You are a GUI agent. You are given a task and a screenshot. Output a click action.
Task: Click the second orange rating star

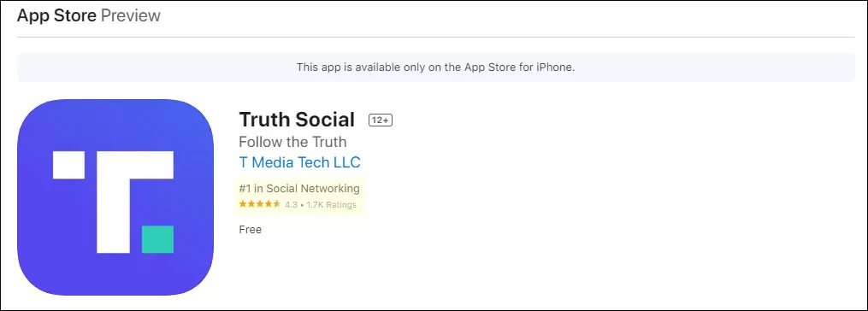pos(251,204)
